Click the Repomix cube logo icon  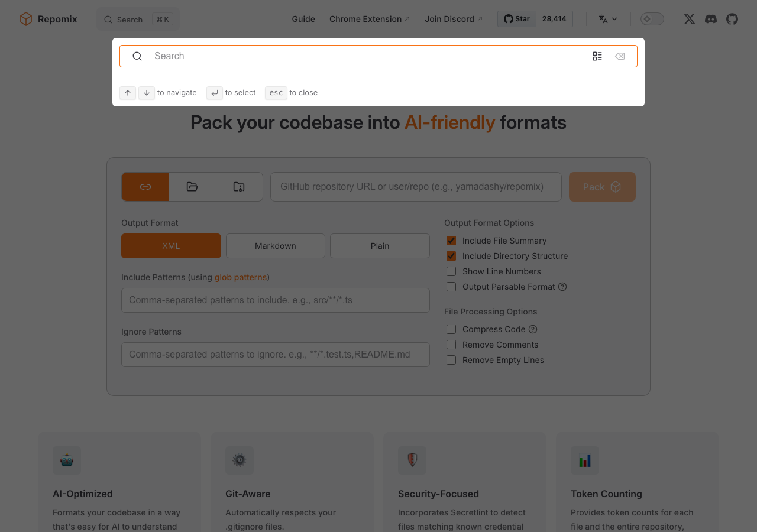26,19
